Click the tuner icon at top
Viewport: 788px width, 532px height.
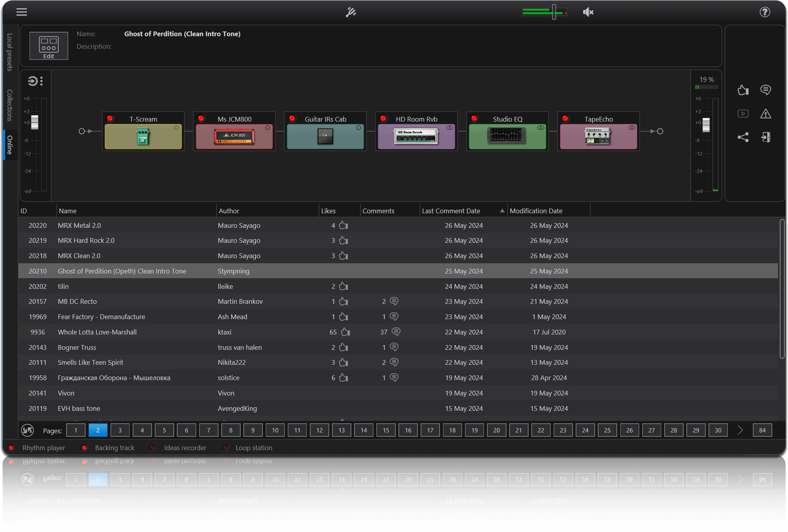(x=350, y=12)
